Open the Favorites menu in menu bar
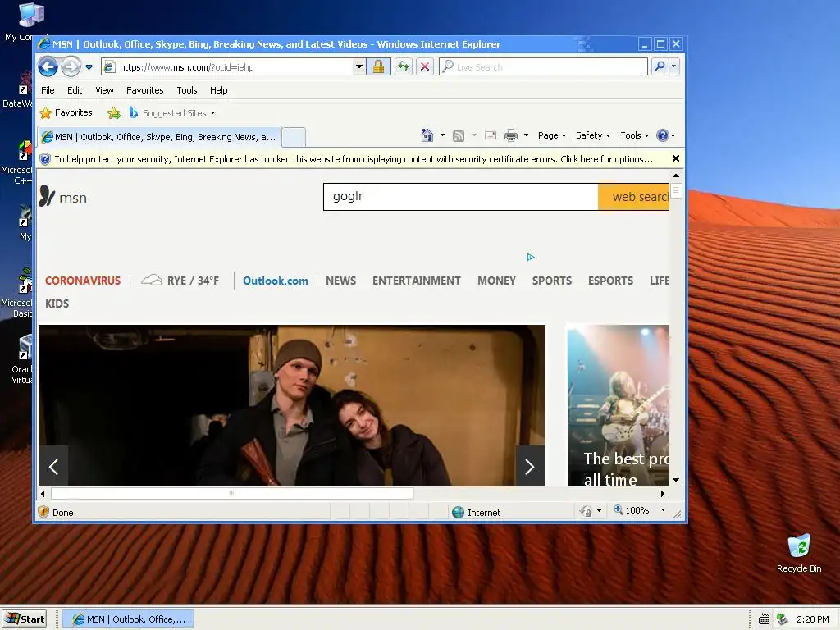840x630 pixels. [144, 90]
